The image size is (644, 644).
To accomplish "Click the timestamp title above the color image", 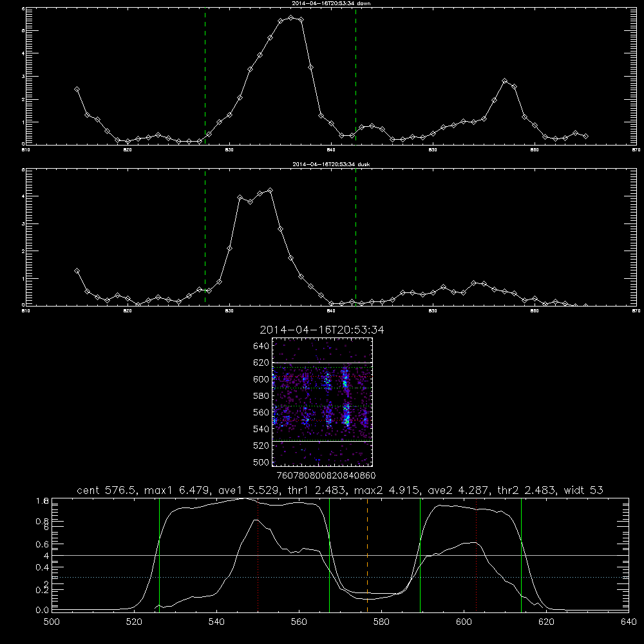I will click(x=322, y=330).
